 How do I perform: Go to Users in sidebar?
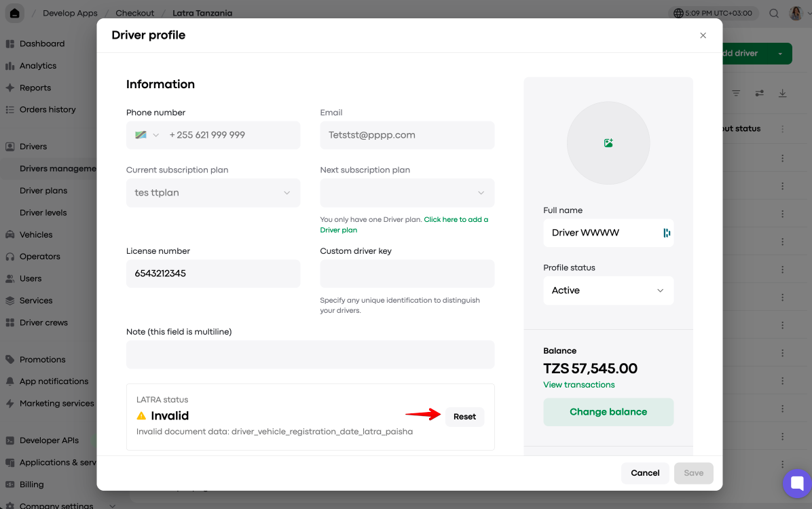(x=31, y=278)
